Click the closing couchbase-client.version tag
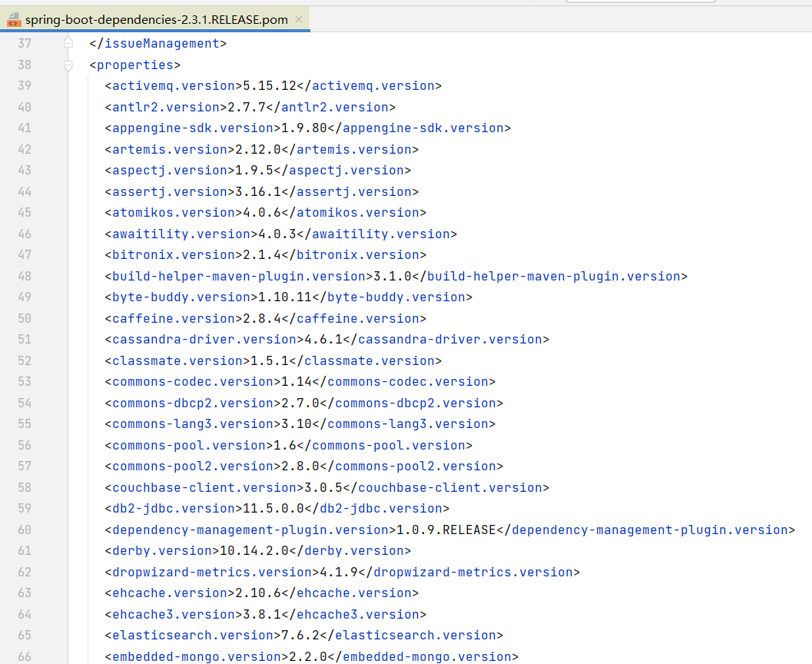 pyautogui.click(x=446, y=488)
